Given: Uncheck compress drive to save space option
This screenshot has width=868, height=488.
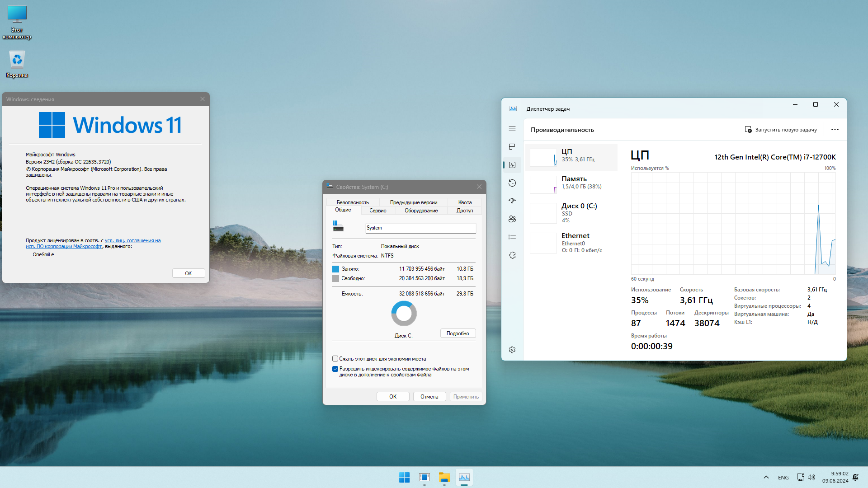Looking at the screenshot, I should [x=335, y=358].
